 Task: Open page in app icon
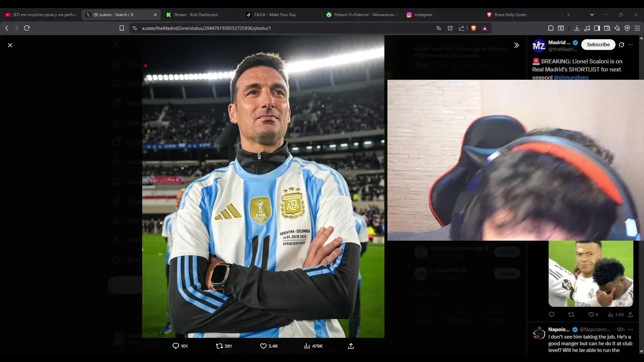(x=450, y=28)
